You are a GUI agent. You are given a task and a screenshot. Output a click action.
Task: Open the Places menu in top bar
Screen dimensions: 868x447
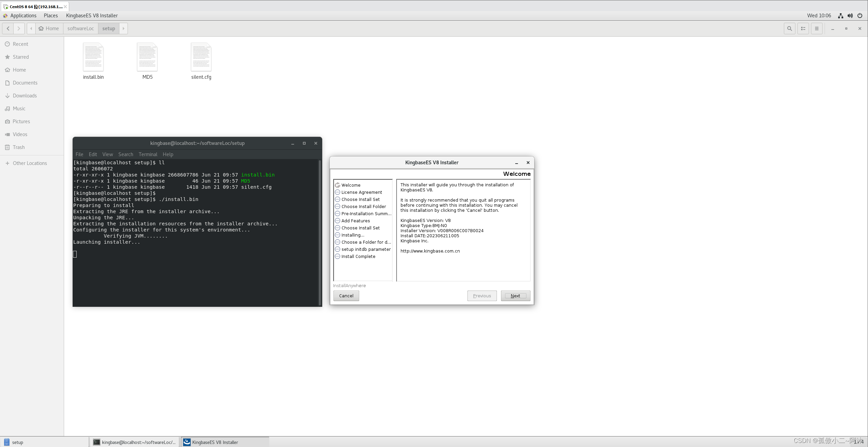click(51, 16)
